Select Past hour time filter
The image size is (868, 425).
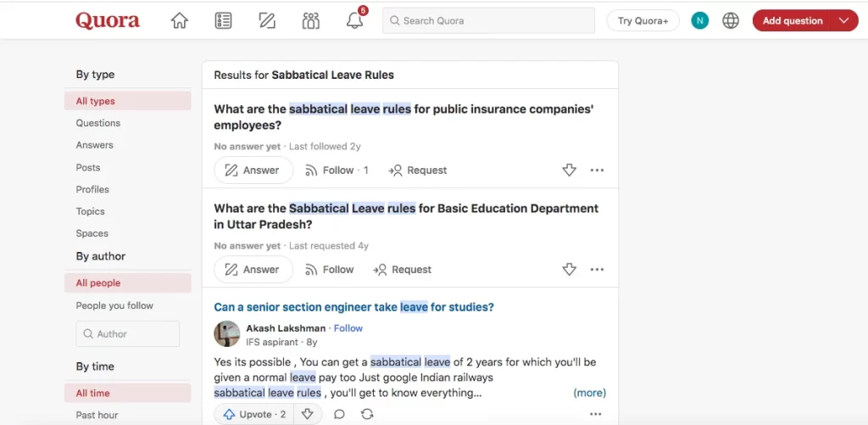point(97,415)
